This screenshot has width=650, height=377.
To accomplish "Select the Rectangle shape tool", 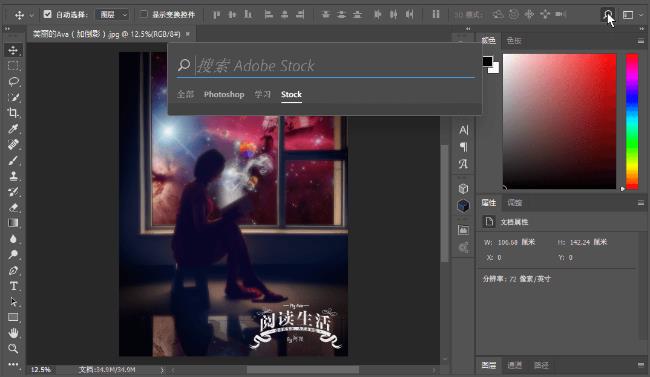I will tap(13, 317).
